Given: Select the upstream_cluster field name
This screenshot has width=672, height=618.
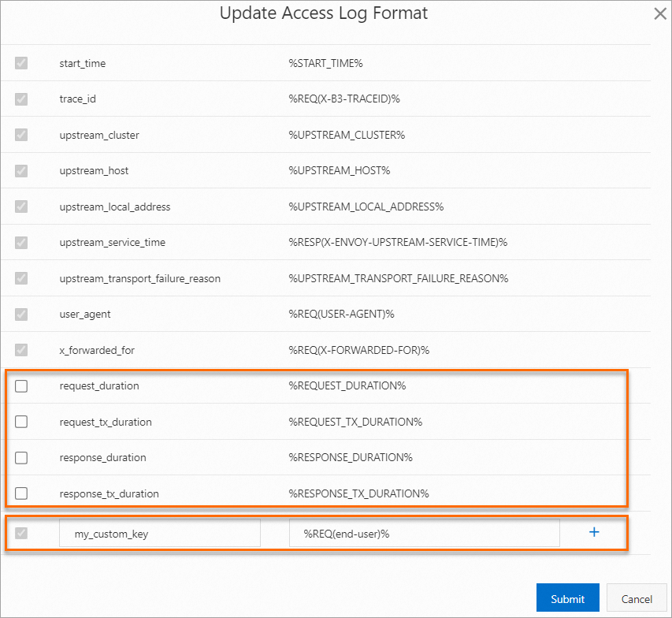Looking at the screenshot, I should pyautogui.click(x=99, y=135).
